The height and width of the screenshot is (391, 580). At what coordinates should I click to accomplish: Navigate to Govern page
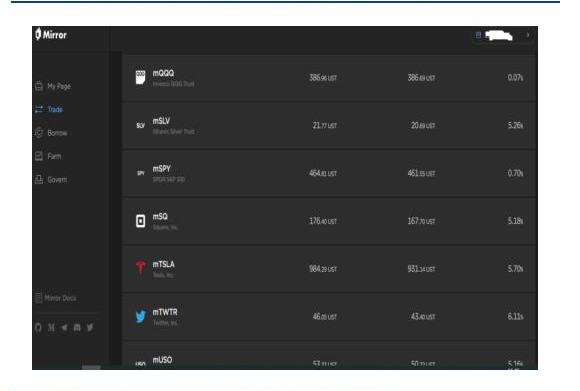click(51, 179)
